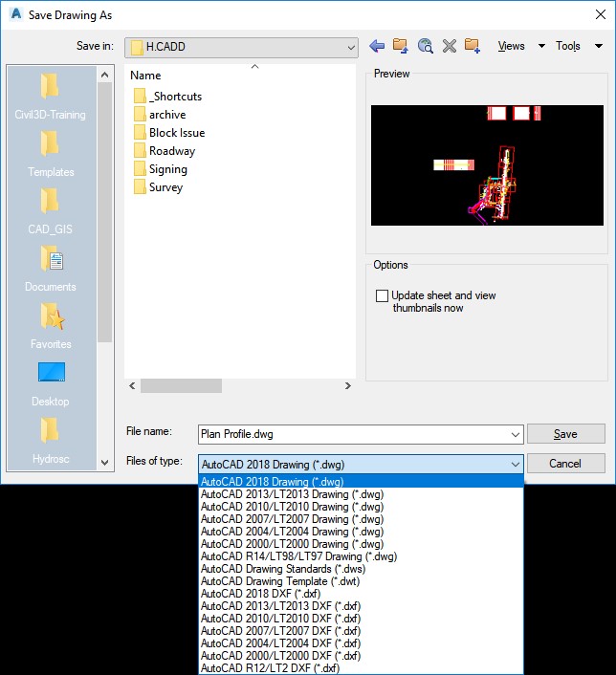
Task: Click the file list scroll right arrow
Action: 347,385
